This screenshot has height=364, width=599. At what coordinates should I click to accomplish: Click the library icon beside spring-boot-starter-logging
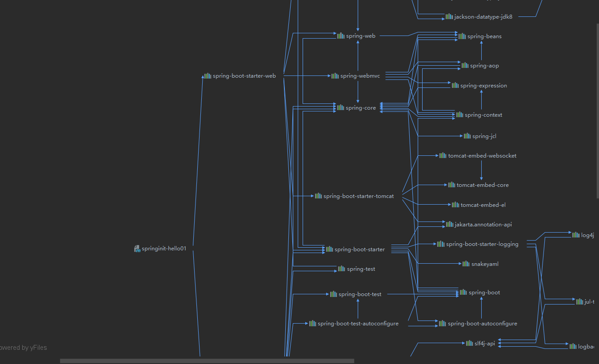click(441, 244)
